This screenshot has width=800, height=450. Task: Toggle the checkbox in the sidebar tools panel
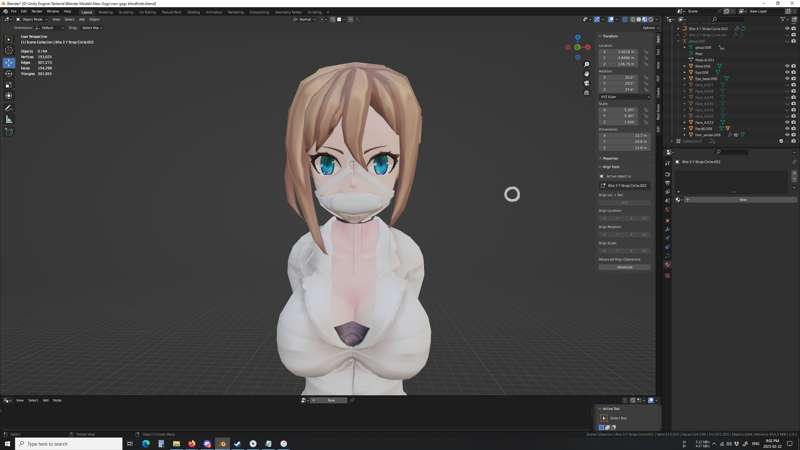[x=602, y=176]
